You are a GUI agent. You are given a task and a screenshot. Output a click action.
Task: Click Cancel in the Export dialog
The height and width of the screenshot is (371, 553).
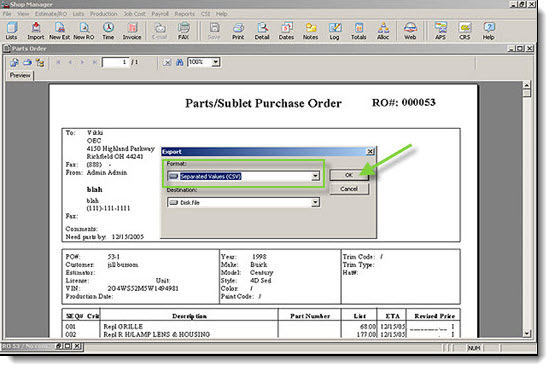click(349, 189)
